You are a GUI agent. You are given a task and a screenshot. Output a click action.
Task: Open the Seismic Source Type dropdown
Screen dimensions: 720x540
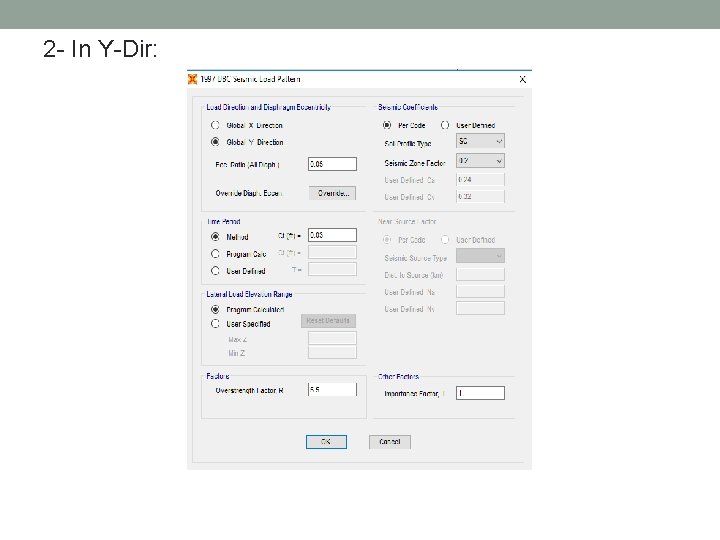pyautogui.click(x=480, y=256)
